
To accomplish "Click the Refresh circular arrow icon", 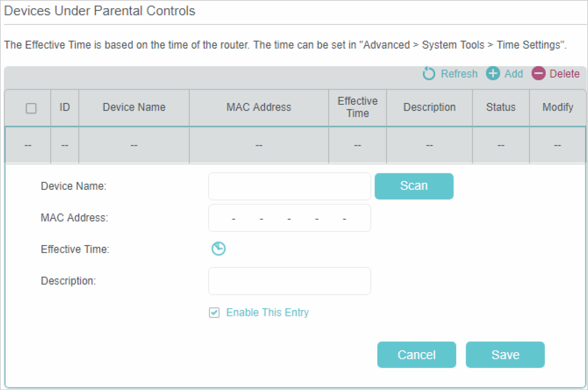I will tap(429, 74).
